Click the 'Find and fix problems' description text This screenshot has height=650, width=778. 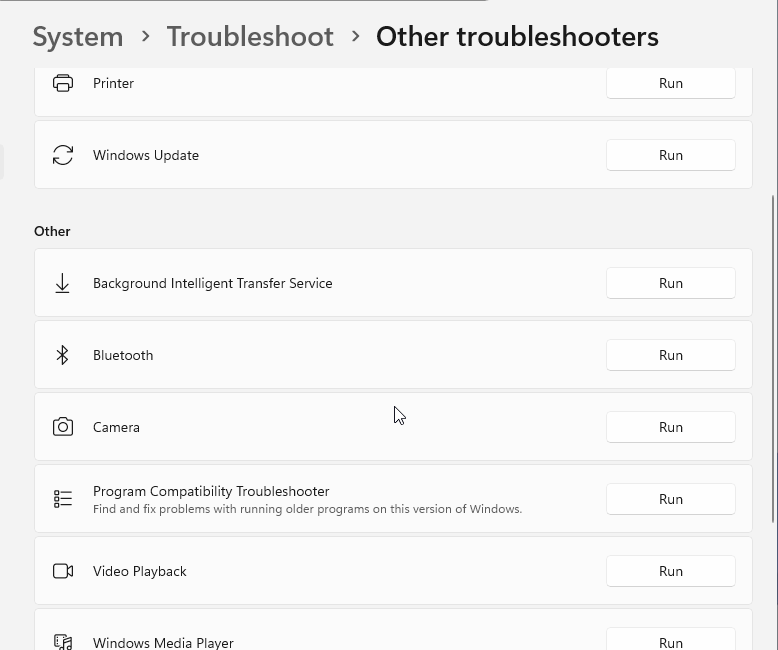tap(307, 509)
